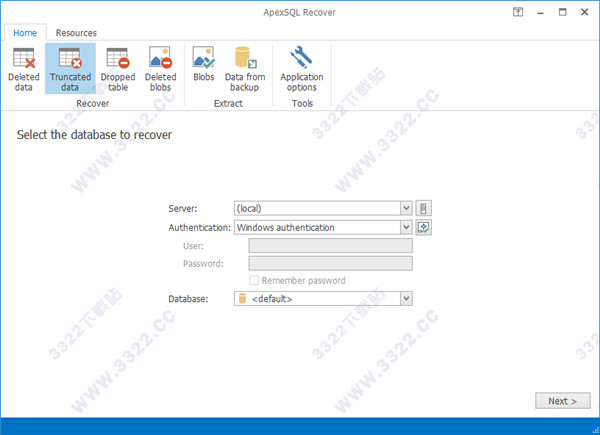The height and width of the screenshot is (435, 600).
Task: Expand the Authentication dropdown list
Action: (406, 228)
